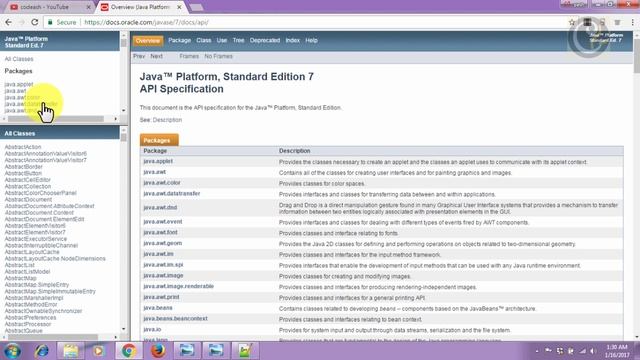Open AbstractExecutorService class link
This screenshot has width=640, height=360.
tap(36, 239)
